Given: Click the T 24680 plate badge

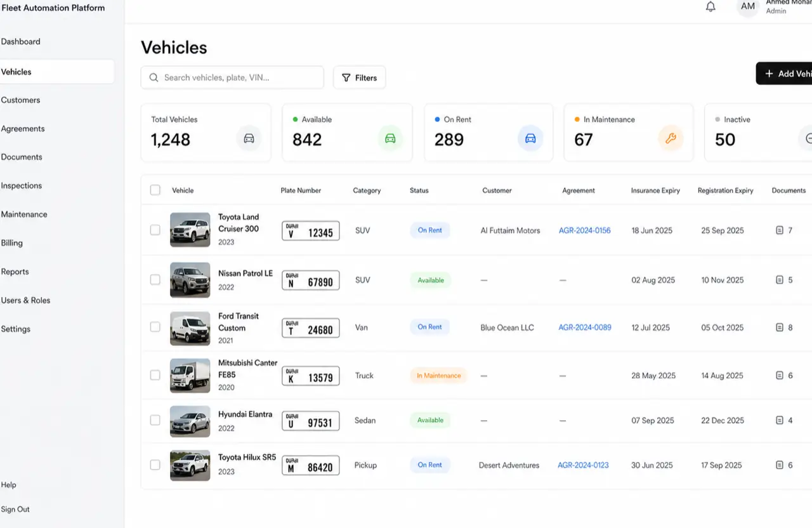Looking at the screenshot, I should [x=311, y=328].
